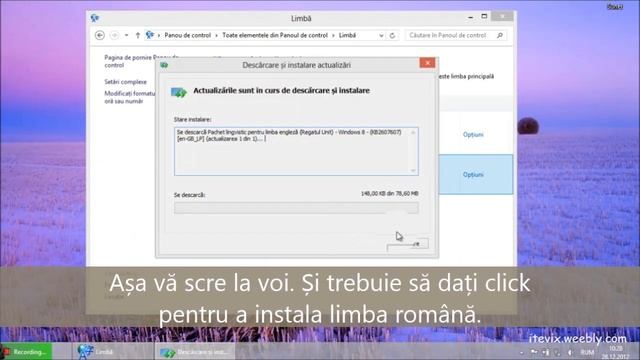Screen dimensions: 640x360
Task: Click the taskbar clock and date
Action: click(616, 352)
